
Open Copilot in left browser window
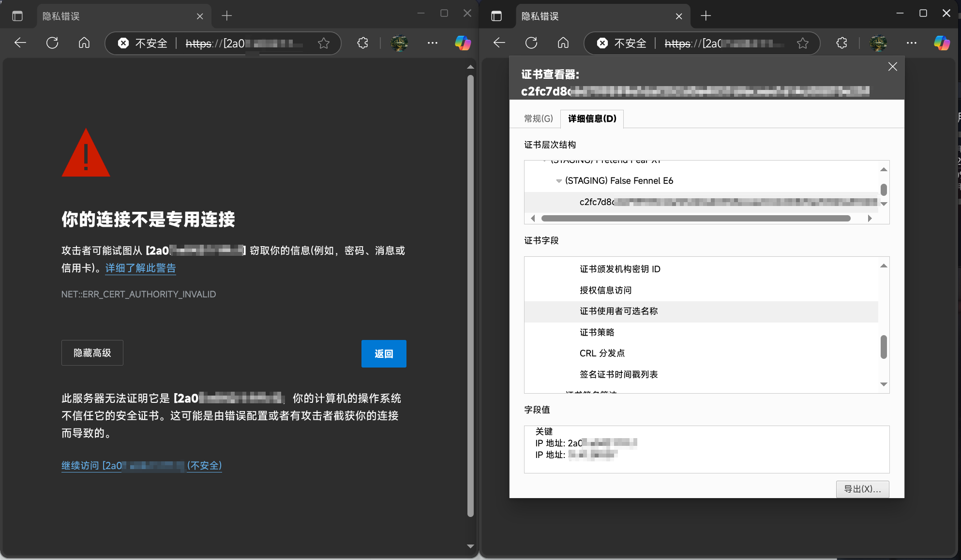[x=463, y=43]
